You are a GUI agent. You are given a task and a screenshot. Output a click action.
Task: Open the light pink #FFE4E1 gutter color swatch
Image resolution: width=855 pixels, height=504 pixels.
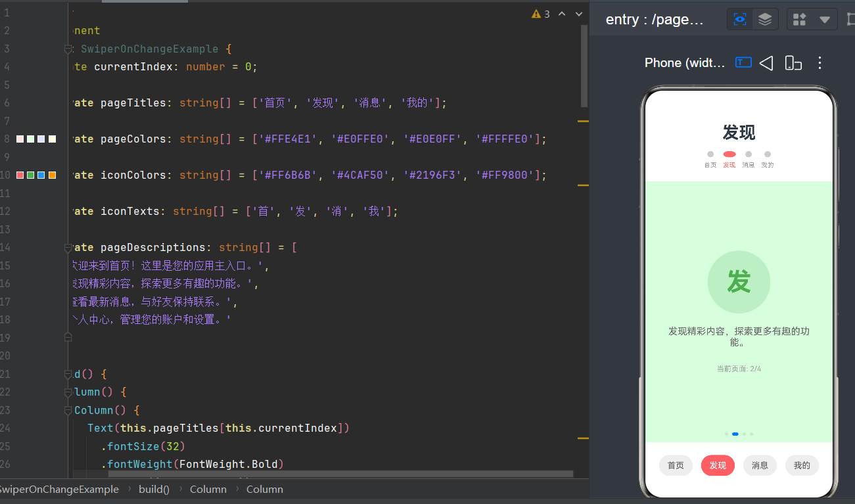pyautogui.click(x=20, y=139)
